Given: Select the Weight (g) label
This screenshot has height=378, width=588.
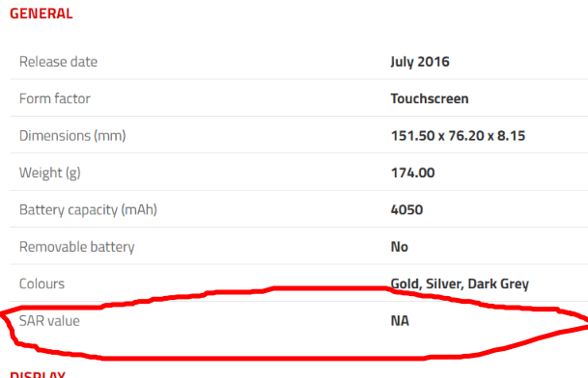Looking at the screenshot, I should click(50, 173).
